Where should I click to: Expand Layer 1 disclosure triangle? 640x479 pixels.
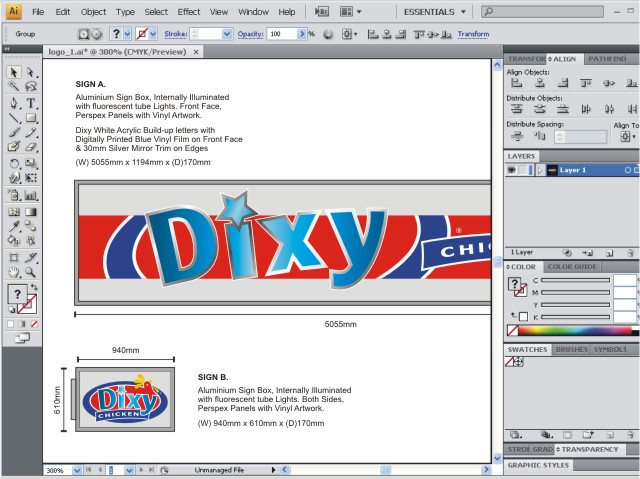(540, 170)
